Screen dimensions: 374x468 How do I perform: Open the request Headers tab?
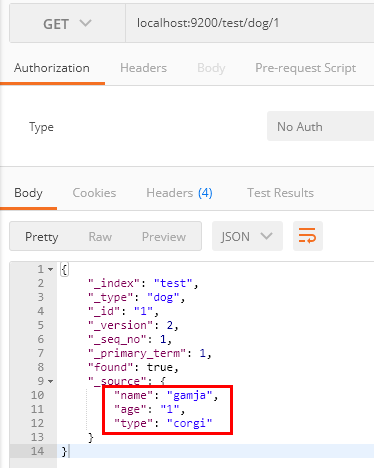click(x=143, y=68)
